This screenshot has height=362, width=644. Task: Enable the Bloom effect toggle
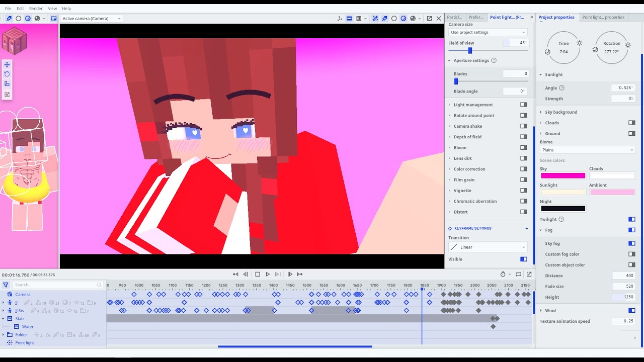524,147
